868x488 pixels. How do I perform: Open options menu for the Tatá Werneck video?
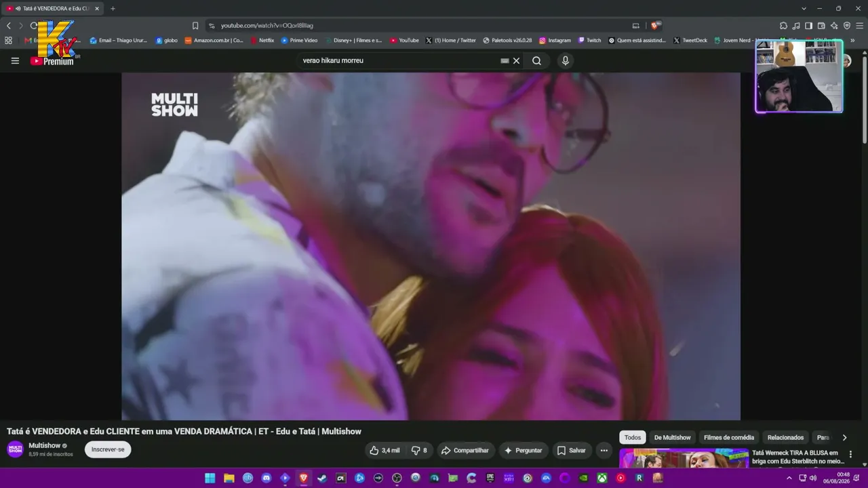[x=850, y=455]
